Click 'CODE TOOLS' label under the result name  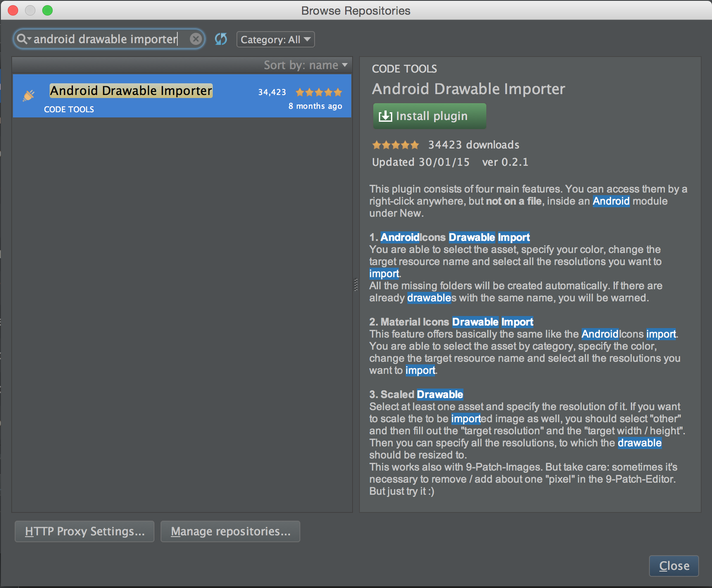69,109
